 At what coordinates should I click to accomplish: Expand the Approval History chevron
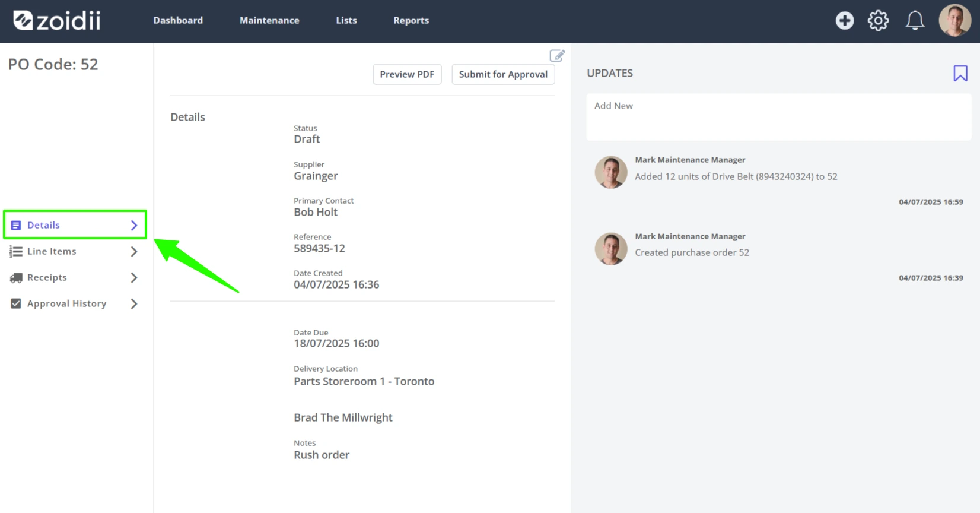click(x=134, y=304)
